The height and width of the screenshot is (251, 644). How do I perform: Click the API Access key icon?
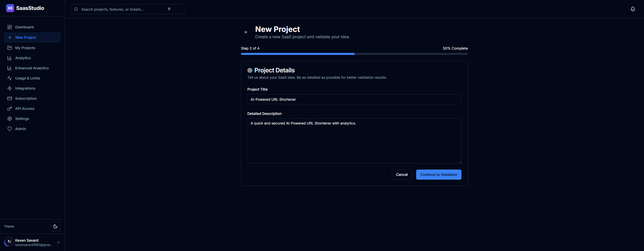(x=9, y=109)
